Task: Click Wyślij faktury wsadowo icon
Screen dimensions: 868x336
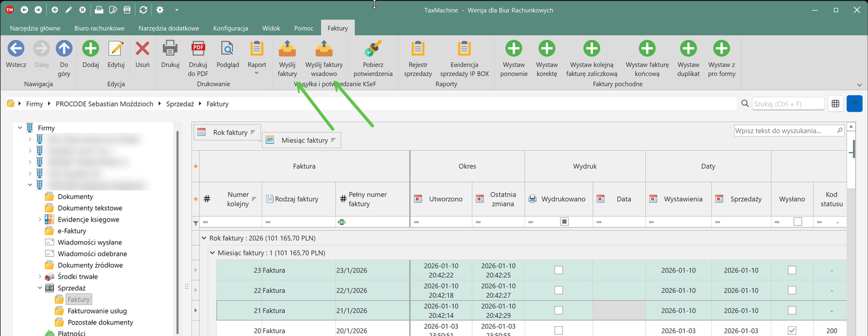Action: 324,50
